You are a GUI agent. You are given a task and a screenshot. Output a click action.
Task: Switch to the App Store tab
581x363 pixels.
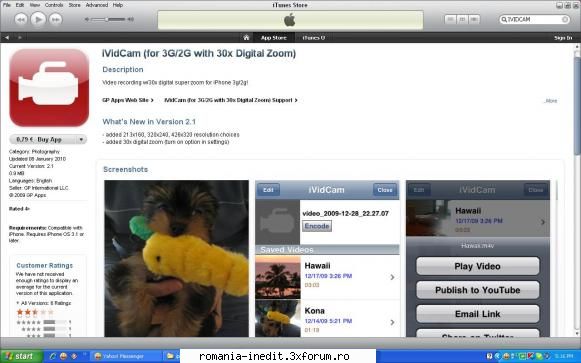click(274, 37)
